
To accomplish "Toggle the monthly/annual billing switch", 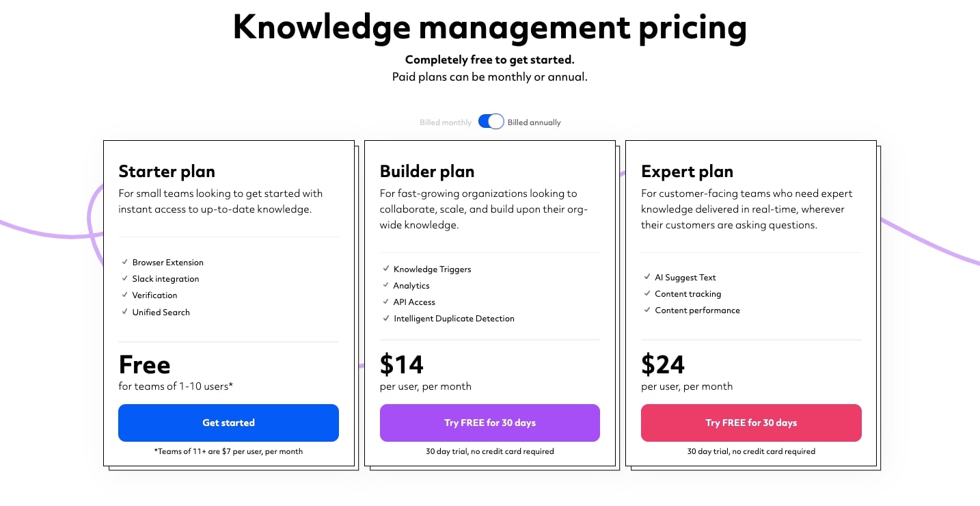I will (491, 122).
